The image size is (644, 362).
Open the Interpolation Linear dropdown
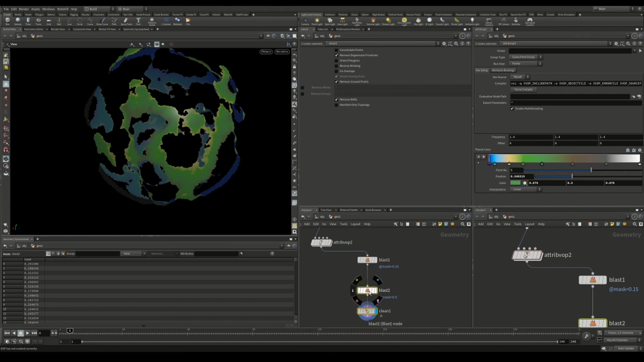(526, 189)
